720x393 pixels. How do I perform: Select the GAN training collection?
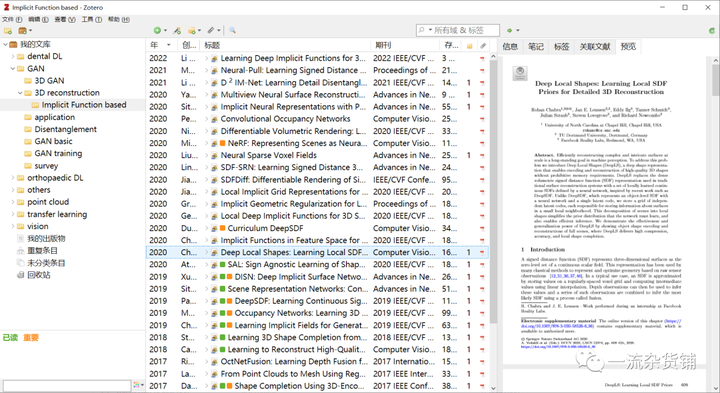[58, 154]
